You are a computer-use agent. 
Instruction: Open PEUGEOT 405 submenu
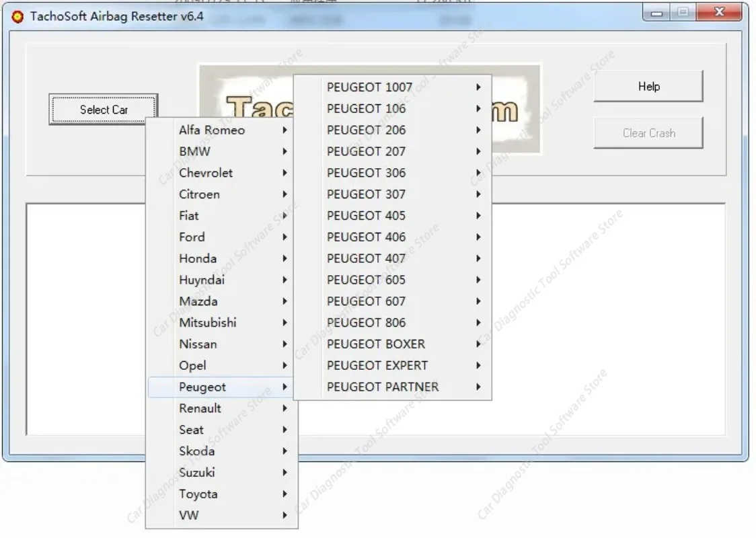pyautogui.click(x=393, y=215)
